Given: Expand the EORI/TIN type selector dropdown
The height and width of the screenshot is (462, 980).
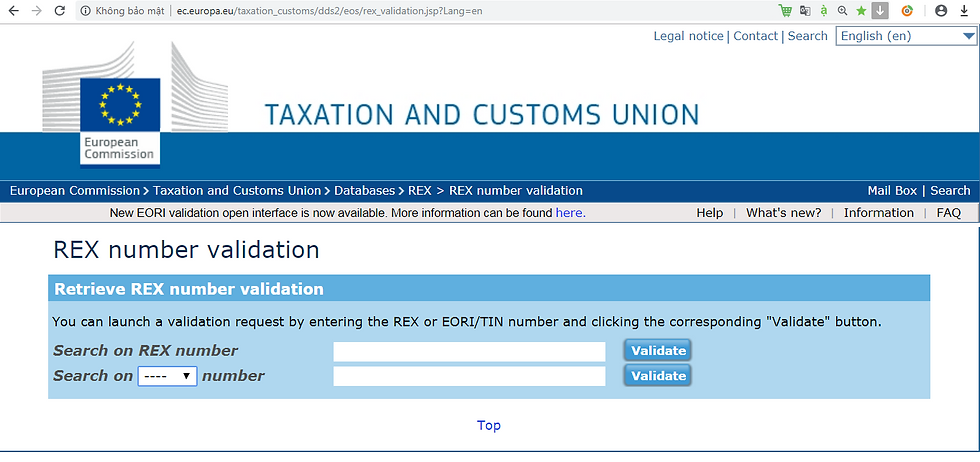Looking at the screenshot, I should click(x=168, y=376).
